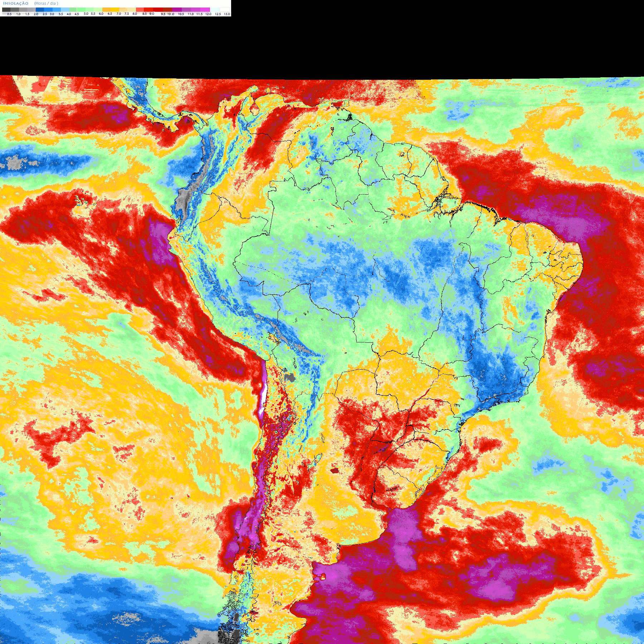Click the 7.5 legend value
The image size is (644, 644).
click(127, 14)
